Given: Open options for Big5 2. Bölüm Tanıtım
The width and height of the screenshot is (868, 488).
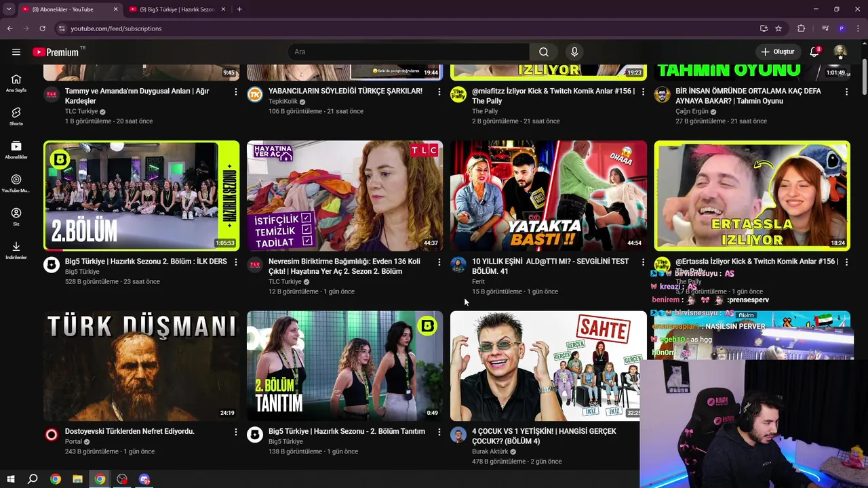Looking at the screenshot, I should click(439, 432).
